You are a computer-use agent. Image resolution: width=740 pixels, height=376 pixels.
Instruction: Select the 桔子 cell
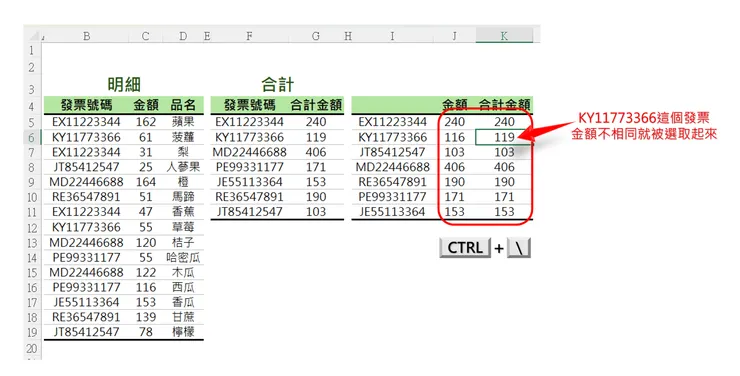tap(183, 242)
